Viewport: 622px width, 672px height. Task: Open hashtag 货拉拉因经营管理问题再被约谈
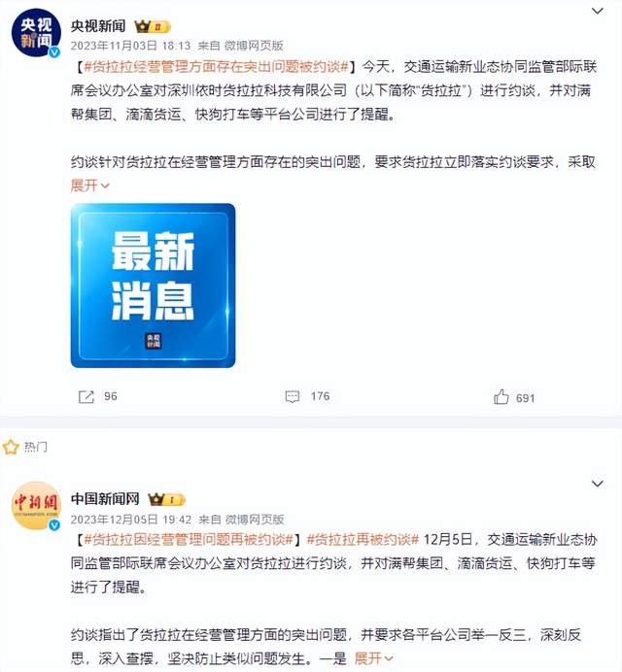[x=189, y=539]
